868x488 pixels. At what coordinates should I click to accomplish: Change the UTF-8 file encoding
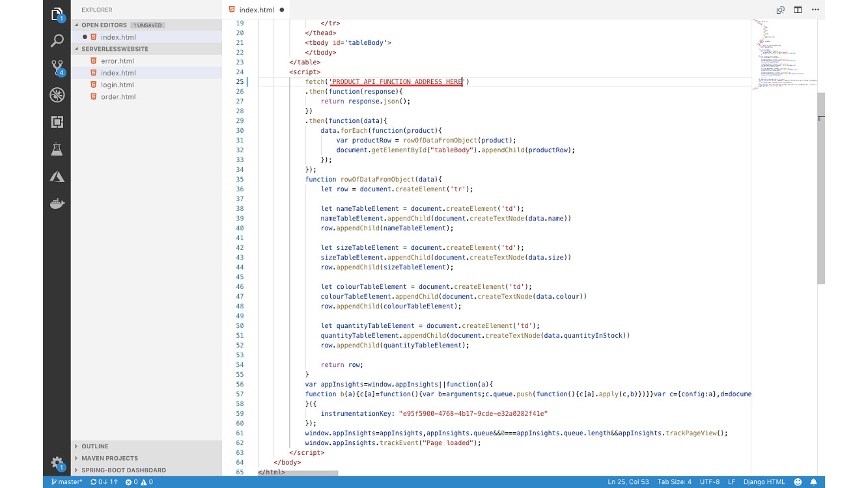tap(710, 482)
